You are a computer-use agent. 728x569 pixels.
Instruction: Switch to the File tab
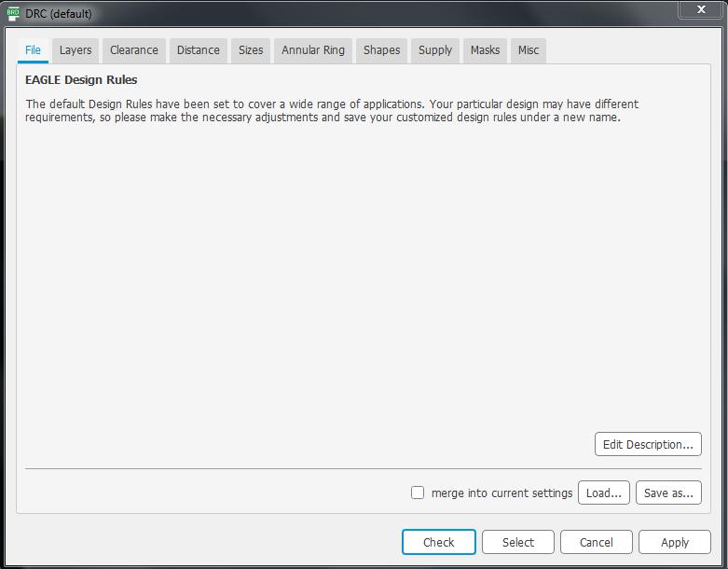tap(33, 50)
